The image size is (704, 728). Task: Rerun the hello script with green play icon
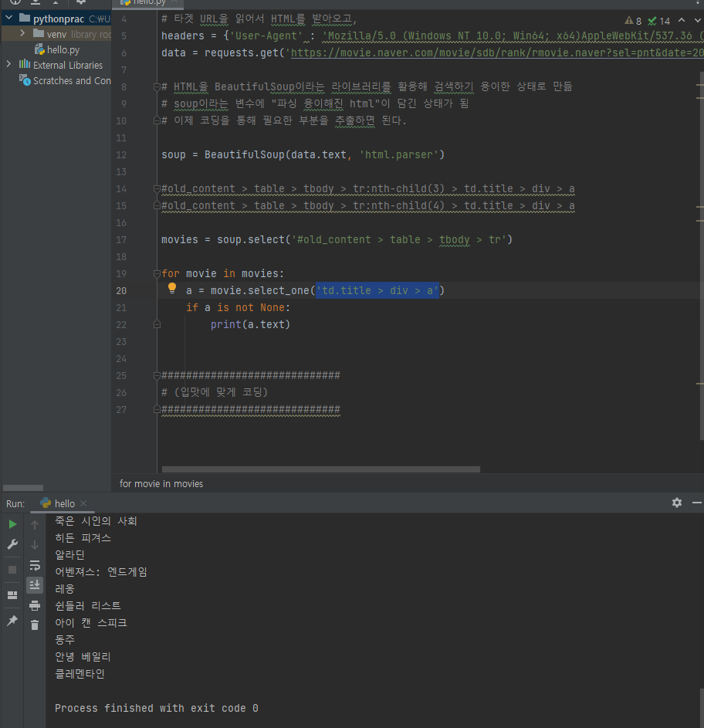tap(12, 524)
